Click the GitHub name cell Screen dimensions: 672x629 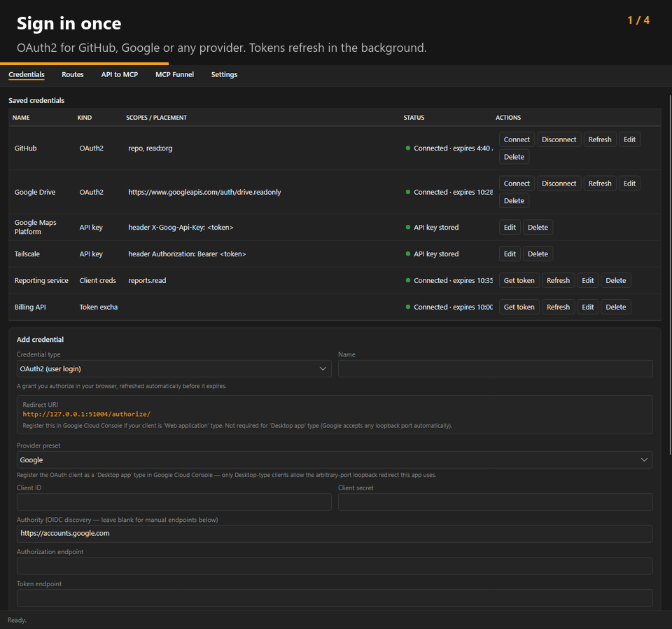pyautogui.click(x=26, y=148)
